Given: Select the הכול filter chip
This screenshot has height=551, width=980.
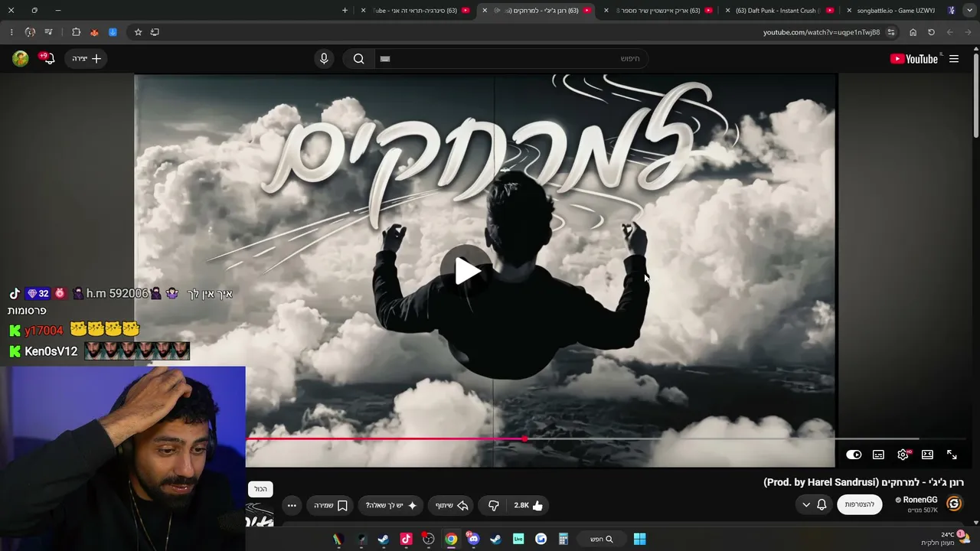Looking at the screenshot, I should point(260,489).
